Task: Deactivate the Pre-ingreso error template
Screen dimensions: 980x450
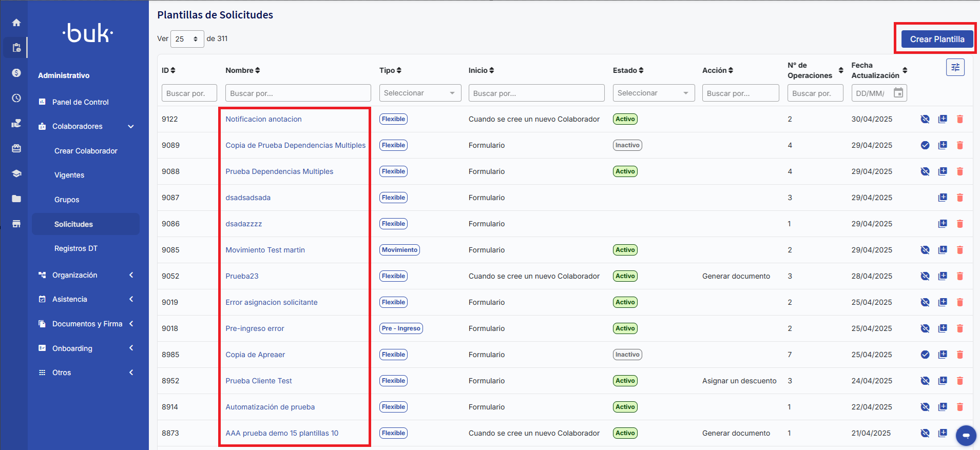Action: [925, 328]
